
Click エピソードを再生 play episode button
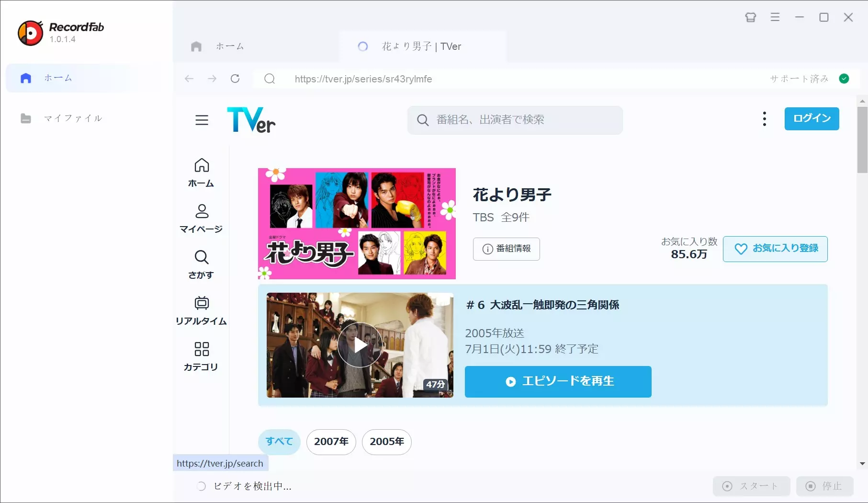pyautogui.click(x=558, y=382)
